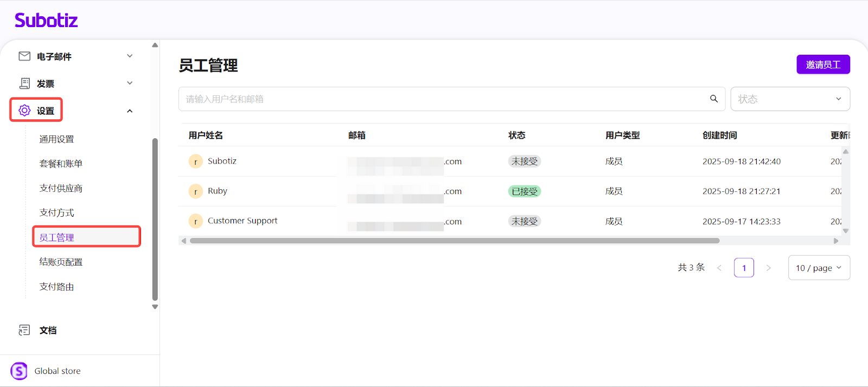The image size is (868, 387).
Task: Click the documents icon in sidebar
Action: 24,330
